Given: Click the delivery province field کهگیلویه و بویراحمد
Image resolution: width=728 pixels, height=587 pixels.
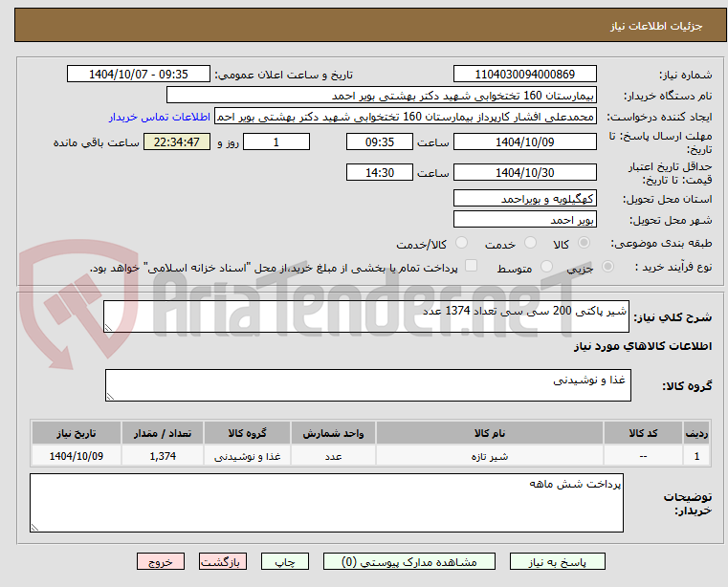Looking at the screenshot, I should pos(524,199).
